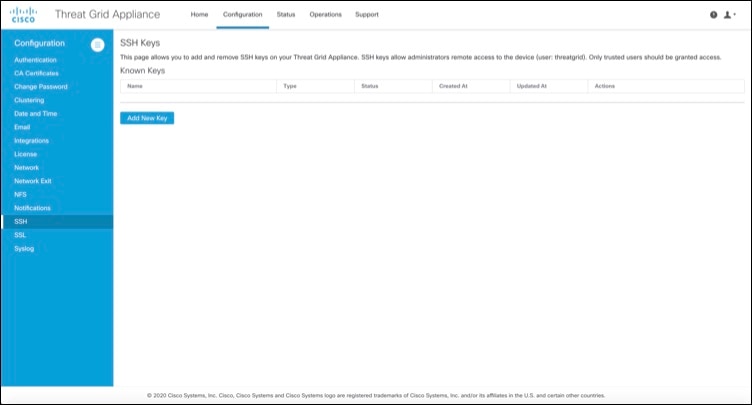Open Clustering configuration
The image size is (752, 405).
coord(29,100)
